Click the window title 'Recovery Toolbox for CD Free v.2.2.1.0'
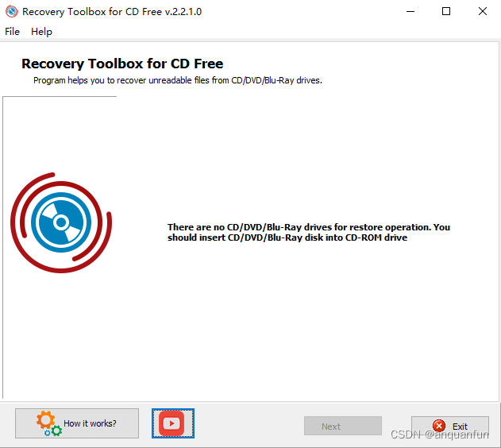 [112, 12]
